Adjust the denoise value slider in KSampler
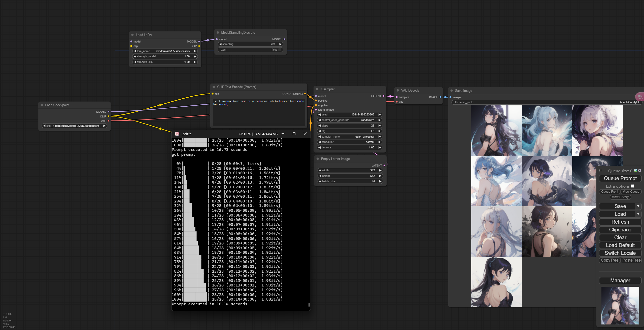Screen dimensions: 644x330 tap(350, 148)
